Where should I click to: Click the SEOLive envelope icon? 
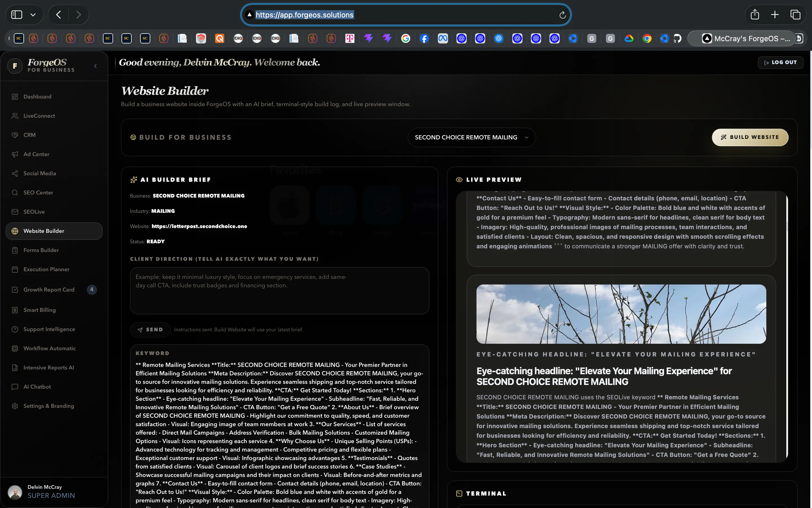click(x=15, y=212)
